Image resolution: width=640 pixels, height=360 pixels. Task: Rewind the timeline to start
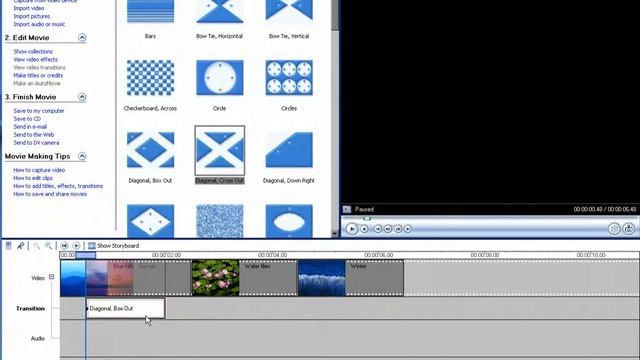pyautogui.click(x=64, y=245)
